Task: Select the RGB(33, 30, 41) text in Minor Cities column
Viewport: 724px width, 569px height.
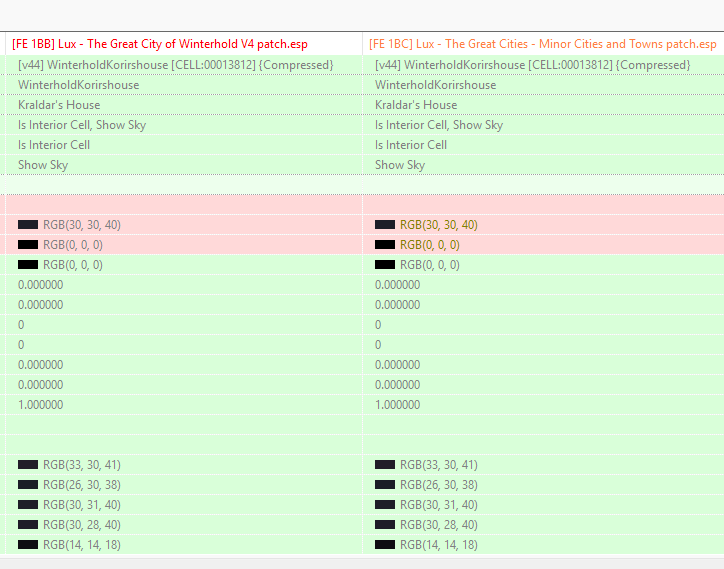Action: point(439,465)
